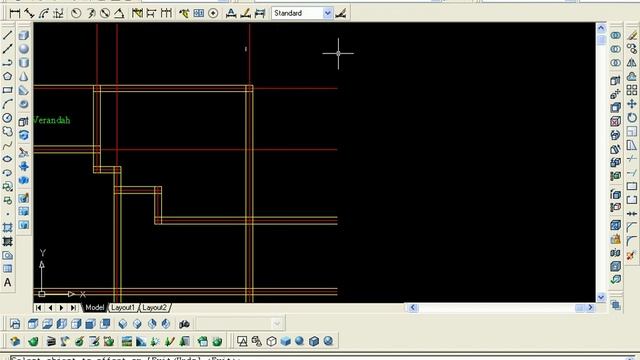Select the Offset modify tool

632,76
